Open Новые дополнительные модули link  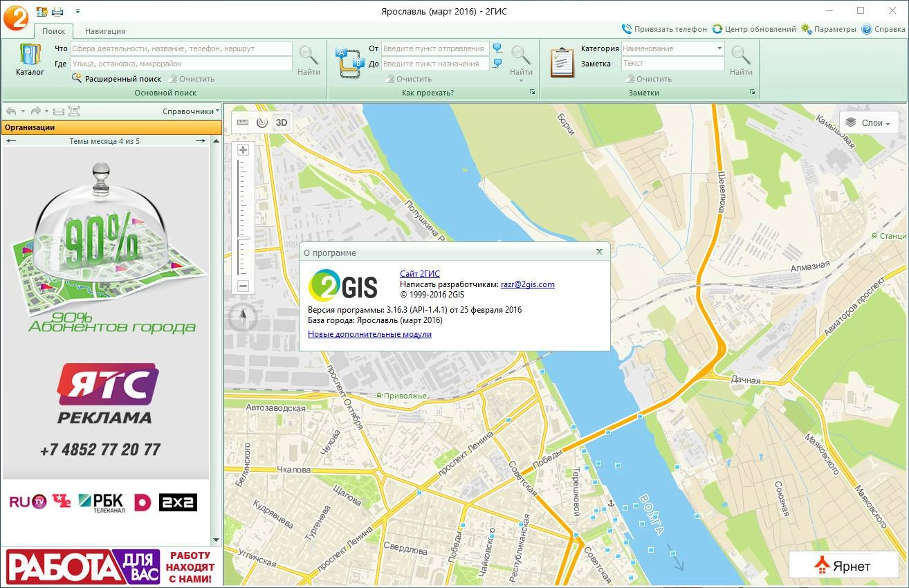[369, 334]
